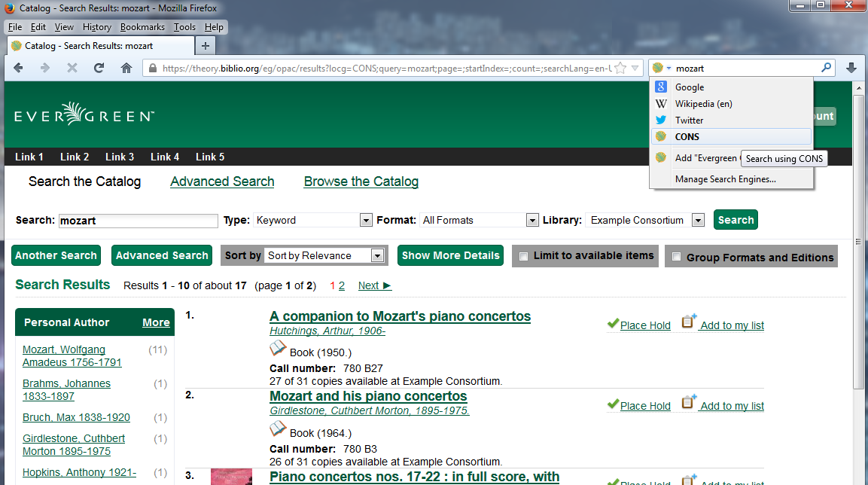Click the magnifier icon in search box
Screen dimensions: 868x485
[826, 68]
